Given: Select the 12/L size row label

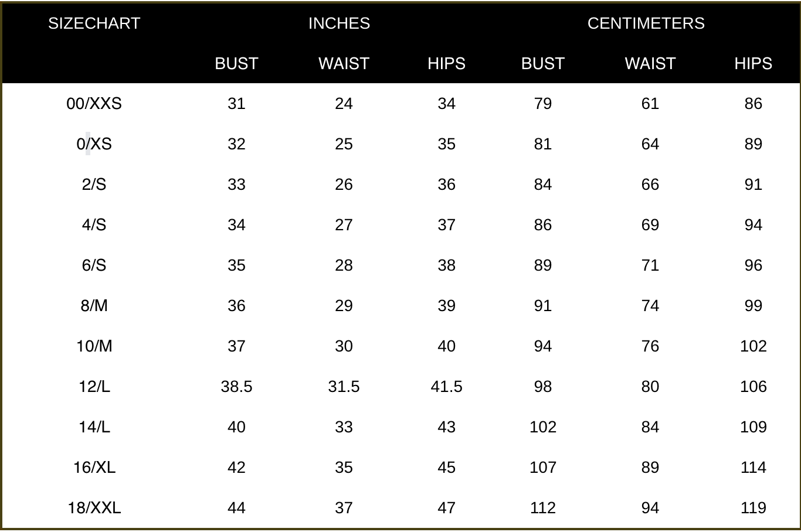Looking at the screenshot, I should pos(94,387).
